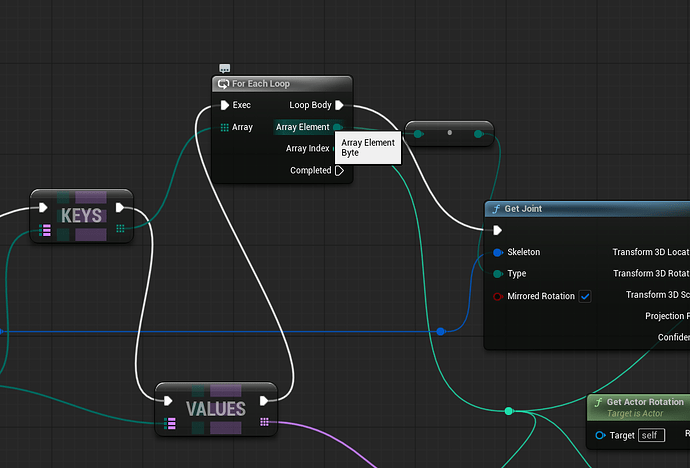Click the Array Element output pin

338,127
